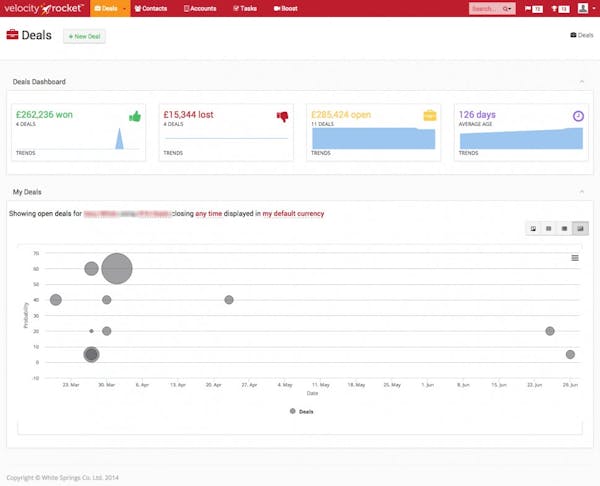
Task: Go to Contacts in the top navigation
Action: pyautogui.click(x=151, y=8)
